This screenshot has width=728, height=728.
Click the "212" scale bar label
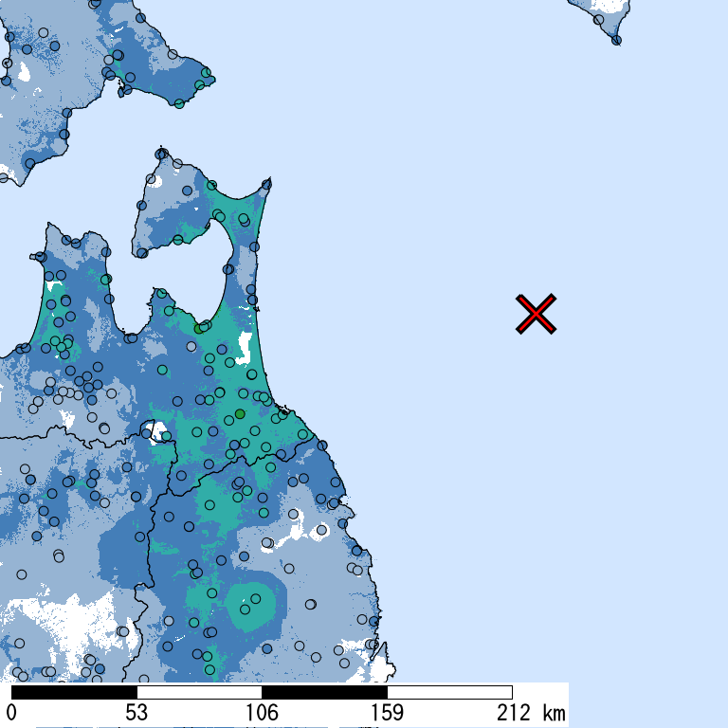coord(512,713)
